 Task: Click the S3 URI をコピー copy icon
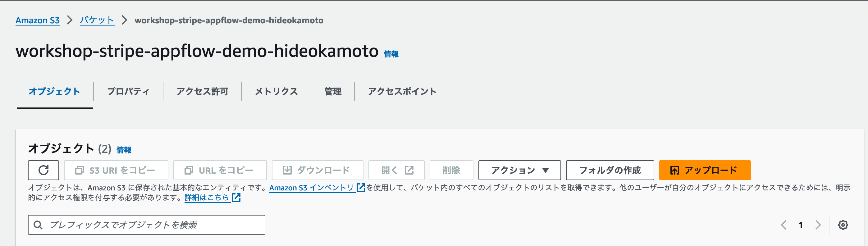80,170
